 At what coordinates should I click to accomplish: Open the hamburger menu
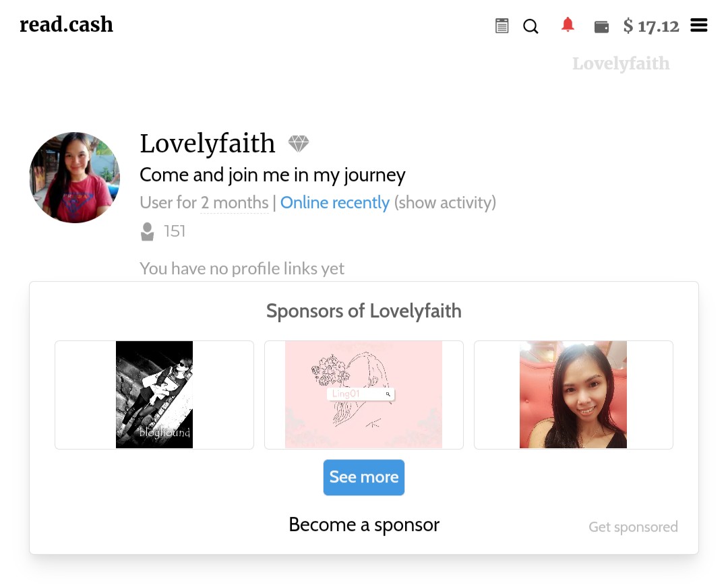click(x=698, y=25)
